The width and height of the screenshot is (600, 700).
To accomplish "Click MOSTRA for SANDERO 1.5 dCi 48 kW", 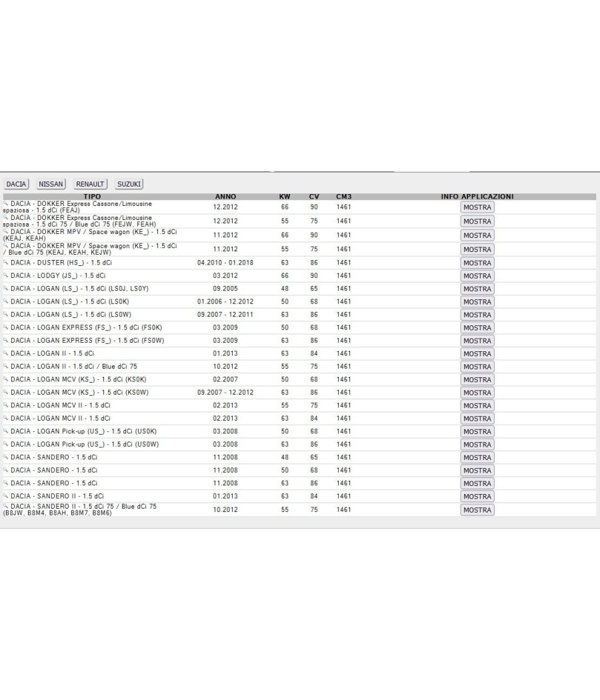I will click(x=477, y=457).
